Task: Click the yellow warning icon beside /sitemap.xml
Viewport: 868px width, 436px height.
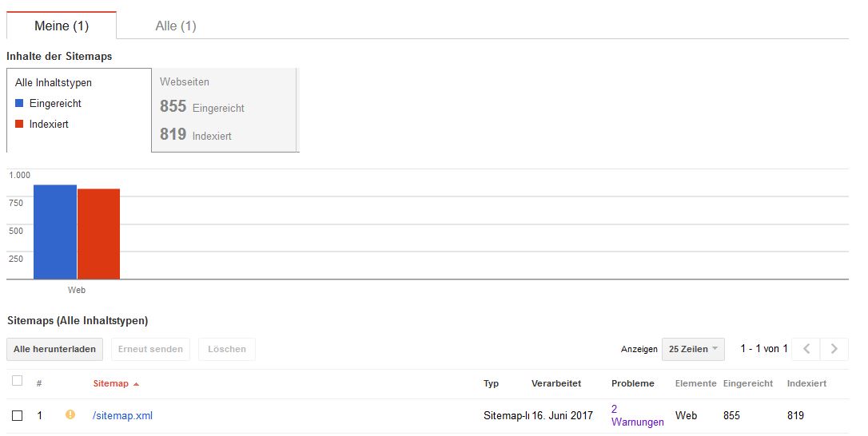Action: pyautogui.click(x=70, y=414)
